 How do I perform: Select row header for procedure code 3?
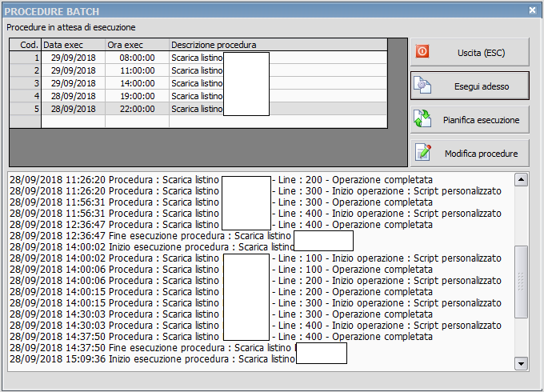[25, 83]
